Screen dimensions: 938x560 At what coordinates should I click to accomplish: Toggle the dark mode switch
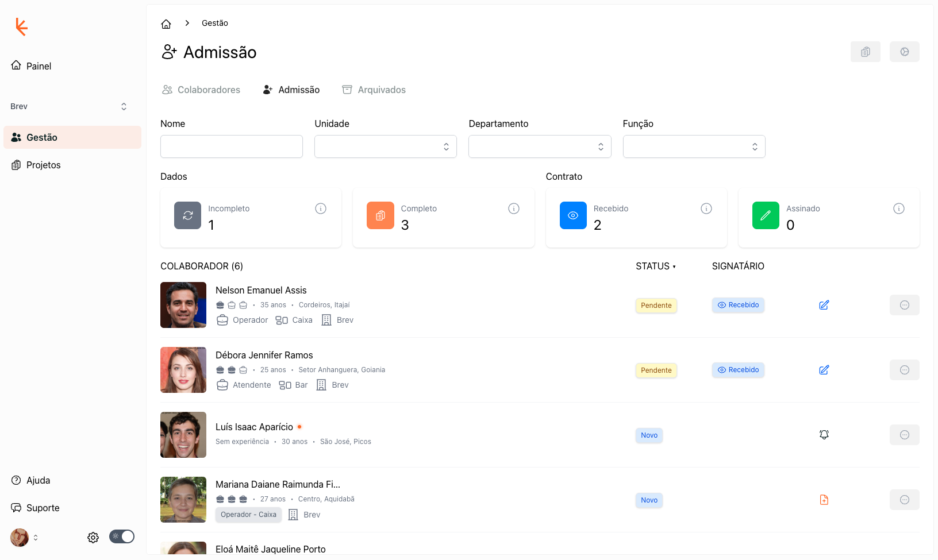tap(122, 536)
